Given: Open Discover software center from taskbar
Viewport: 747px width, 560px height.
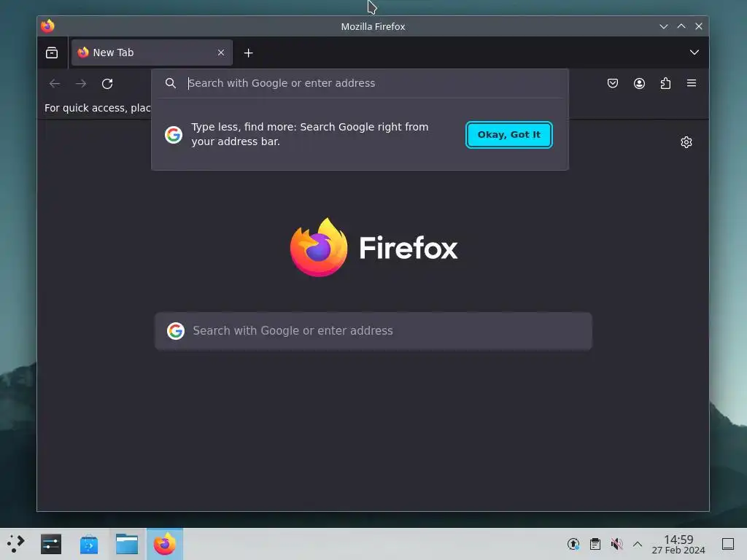Looking at the screenshot, I should tap(88, 544).
